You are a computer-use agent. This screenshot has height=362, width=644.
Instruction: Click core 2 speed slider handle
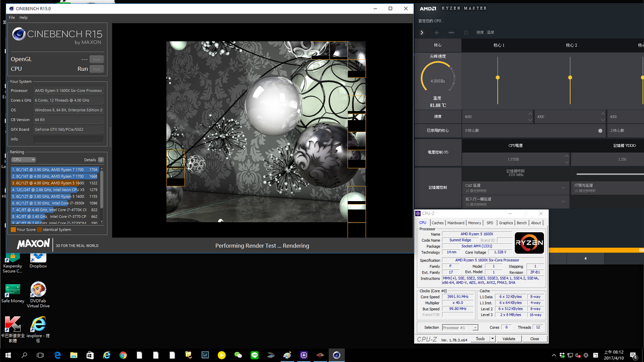570,77
